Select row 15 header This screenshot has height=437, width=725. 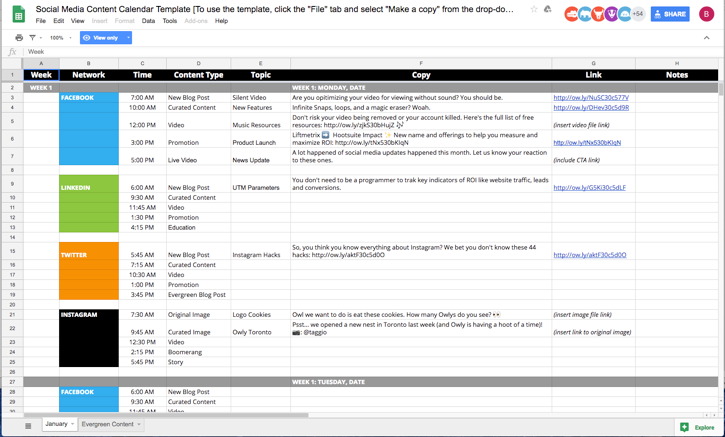[x=12, y=251]
